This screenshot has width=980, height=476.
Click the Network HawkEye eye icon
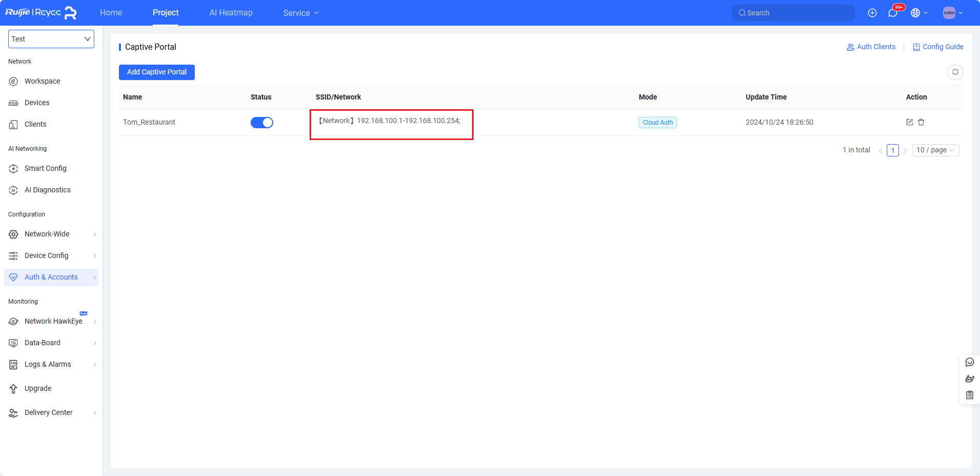14,322
